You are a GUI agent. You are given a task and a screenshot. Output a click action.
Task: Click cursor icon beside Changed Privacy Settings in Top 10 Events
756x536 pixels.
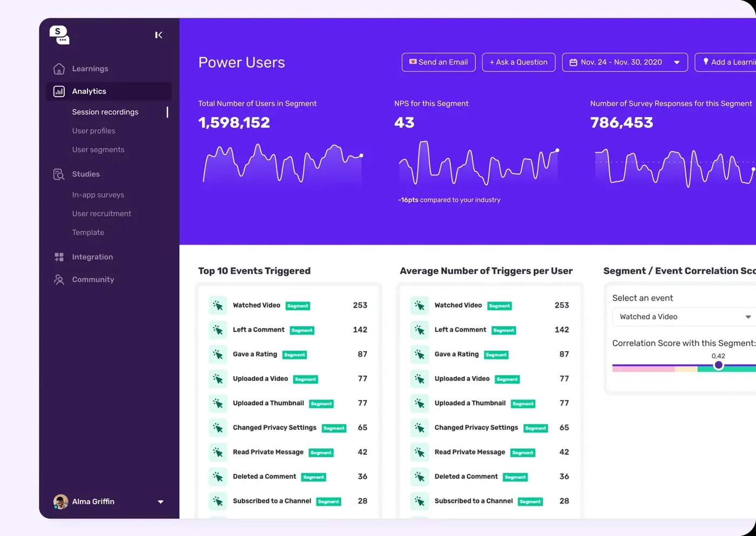(218, 428)
